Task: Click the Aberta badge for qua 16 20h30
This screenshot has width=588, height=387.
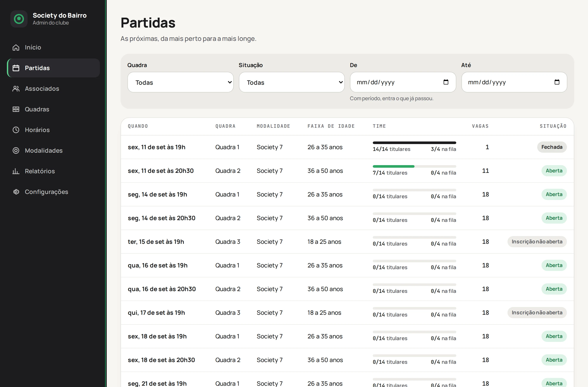Action: [554, 289]
